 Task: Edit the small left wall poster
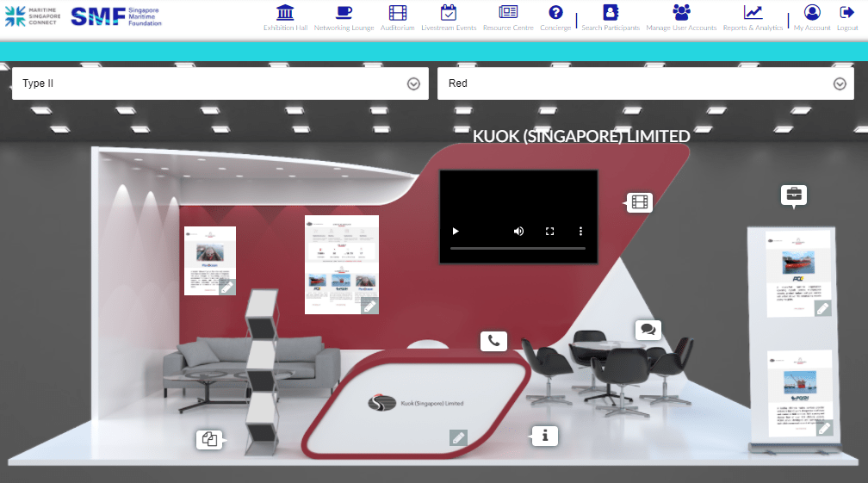(227, 288)
